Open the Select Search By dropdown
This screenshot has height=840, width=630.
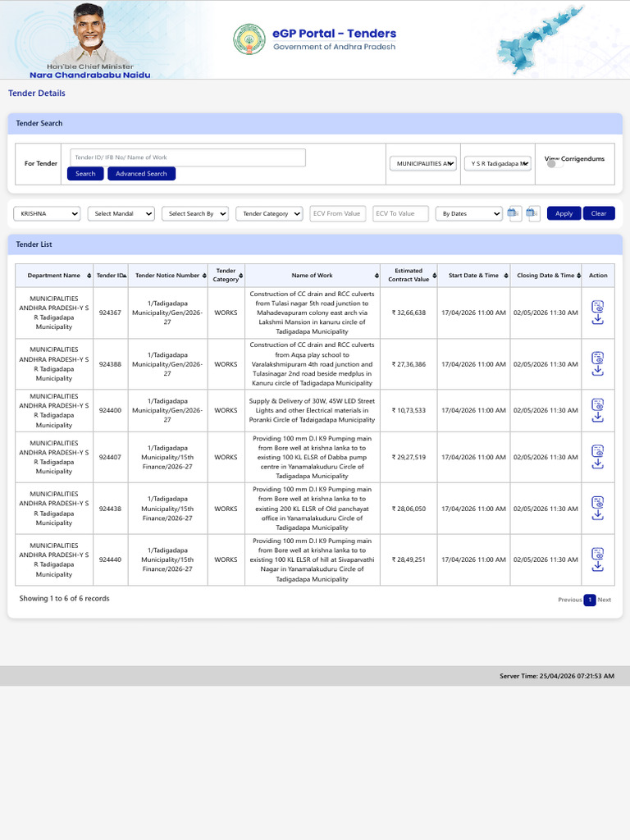click(x=195, y=214)
